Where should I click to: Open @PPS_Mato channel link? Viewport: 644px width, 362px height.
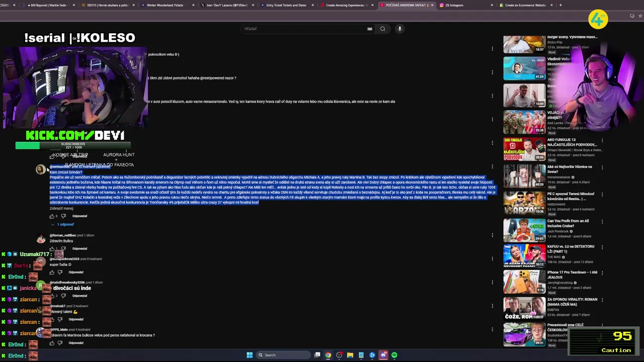pyautogui.click(x=58, y=329)
